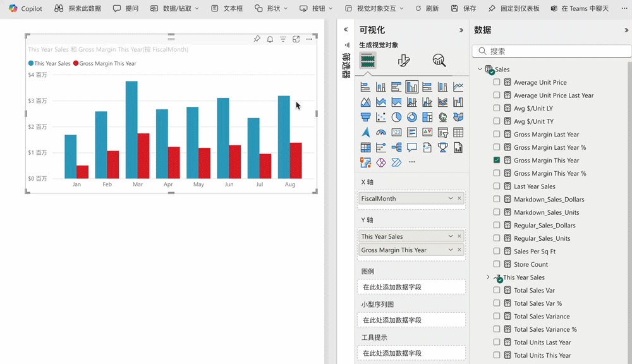632x364 pixels.
Task: Check the Average Unit Price field
Action: tap(497, 82)
